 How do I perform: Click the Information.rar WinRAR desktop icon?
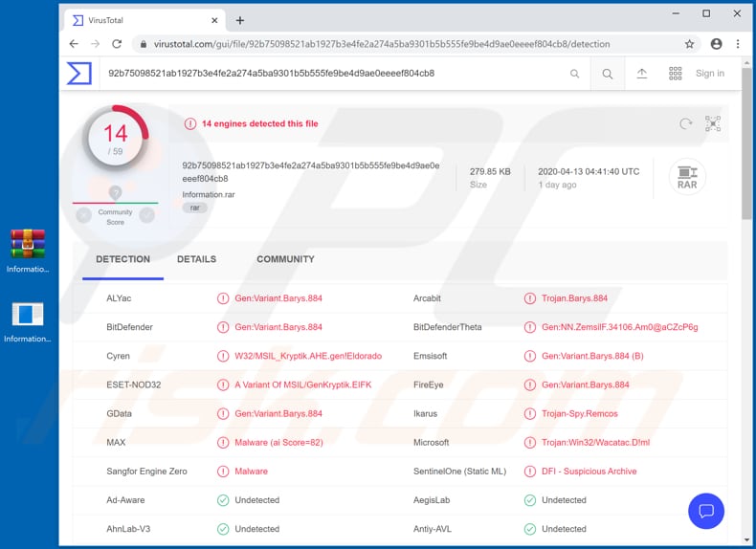pos(28,251)
